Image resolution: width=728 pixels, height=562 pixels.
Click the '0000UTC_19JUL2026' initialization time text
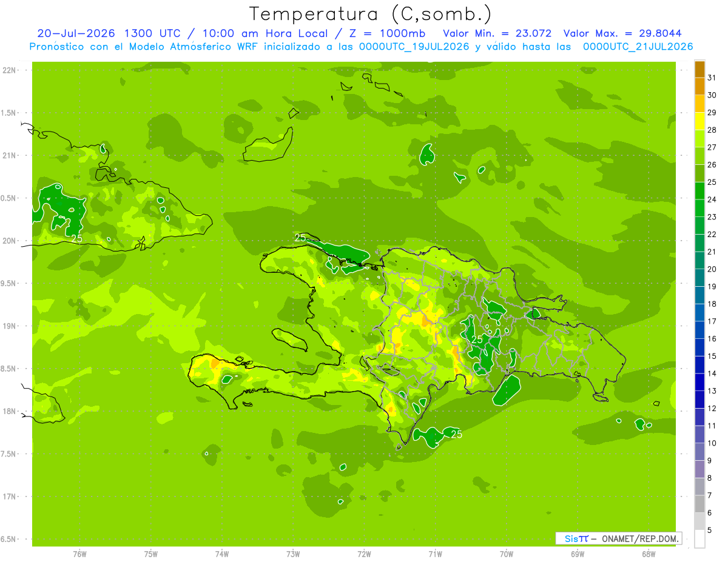click(x=414, y=47)
